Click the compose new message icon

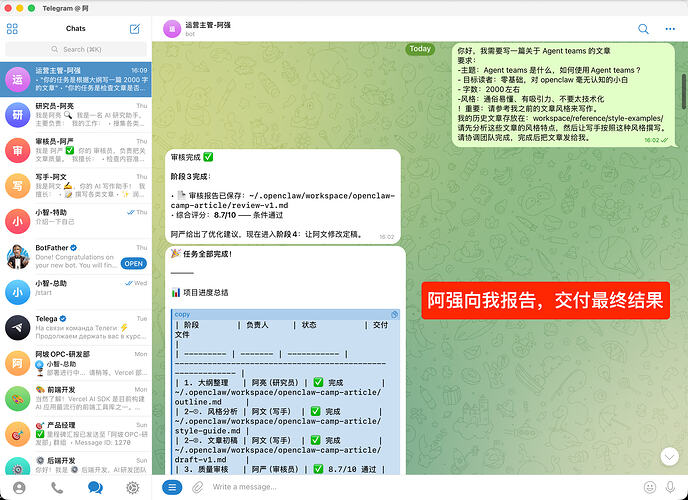click(x=135, y=29)
